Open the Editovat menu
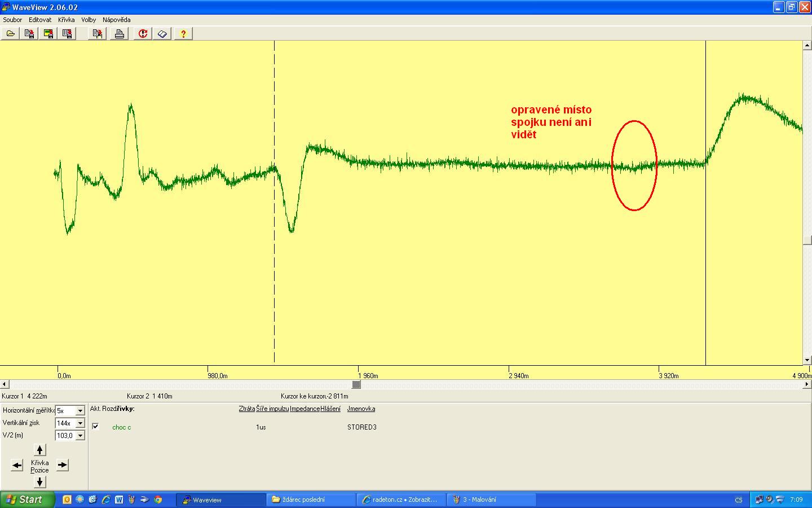Viewport: 812px width, 508px height. pos(40,20)
